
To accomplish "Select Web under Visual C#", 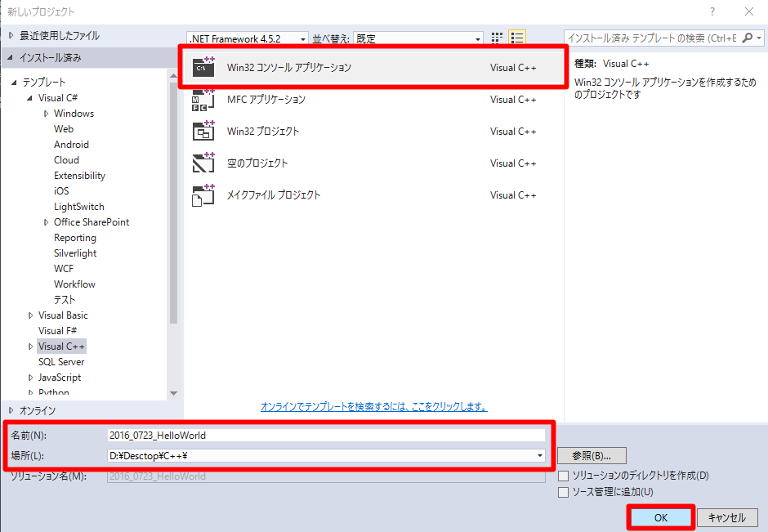I will [64, 129].
